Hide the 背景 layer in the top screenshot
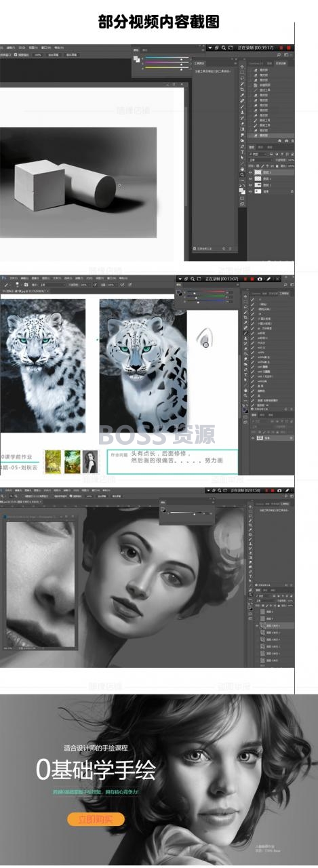The image size is (318, 868). 250,191
